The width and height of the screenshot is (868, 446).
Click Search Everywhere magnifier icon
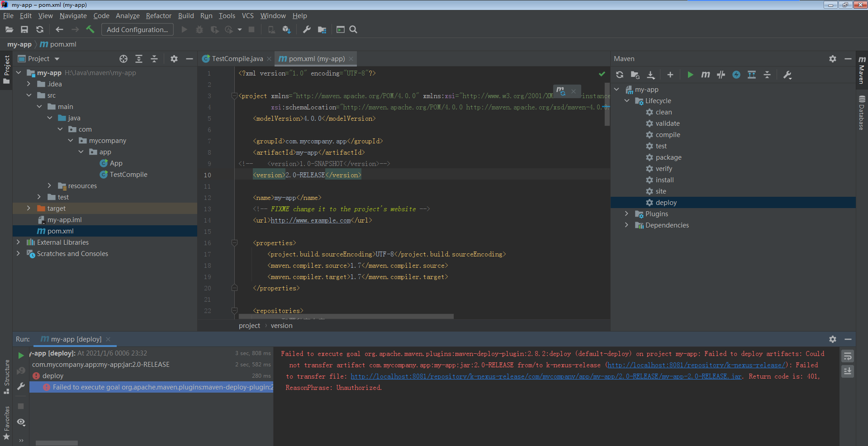[353, 29]
